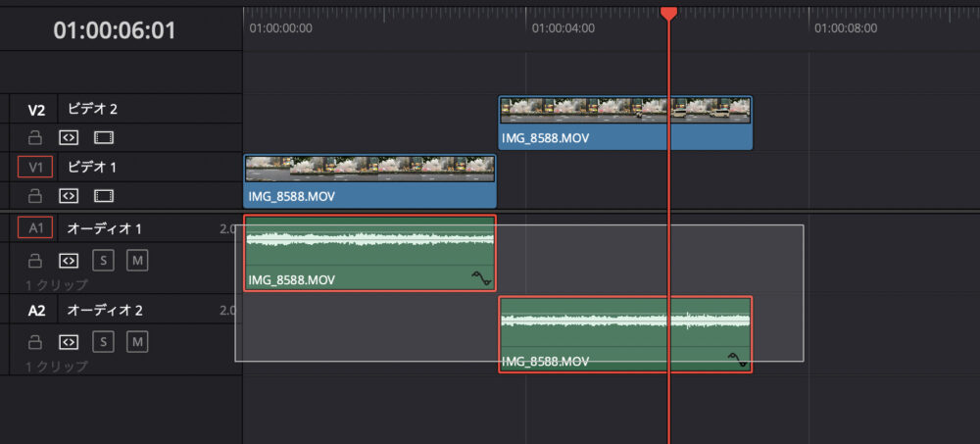Image resolution: width=980 pixels, height=444 pixels.
Task: Select track name オーディオ 1
Action: coord(105,229)
